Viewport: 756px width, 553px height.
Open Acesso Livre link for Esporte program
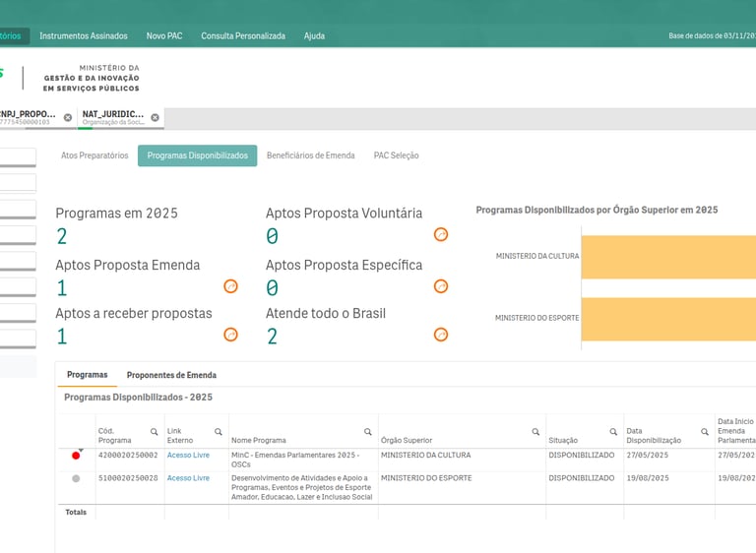click(189, 478)
